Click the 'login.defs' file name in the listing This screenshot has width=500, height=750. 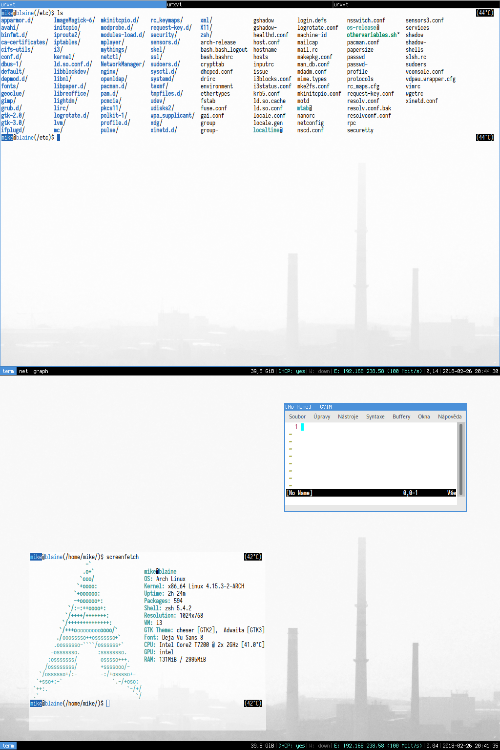[312, 20]
